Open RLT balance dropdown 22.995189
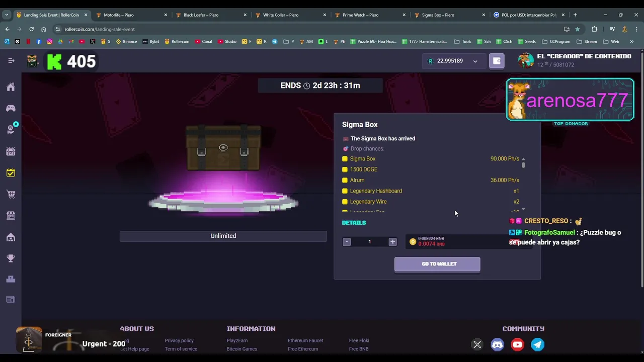 pos(453,61)
